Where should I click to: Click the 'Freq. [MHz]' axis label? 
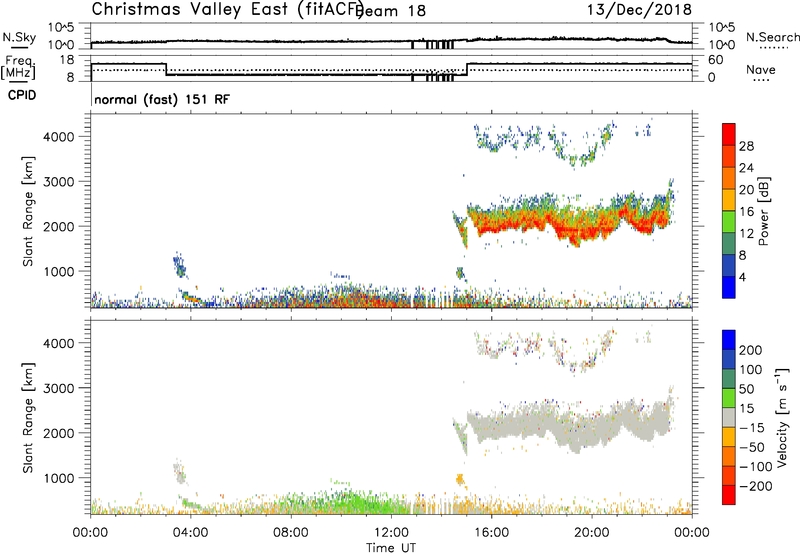point(20,67)
